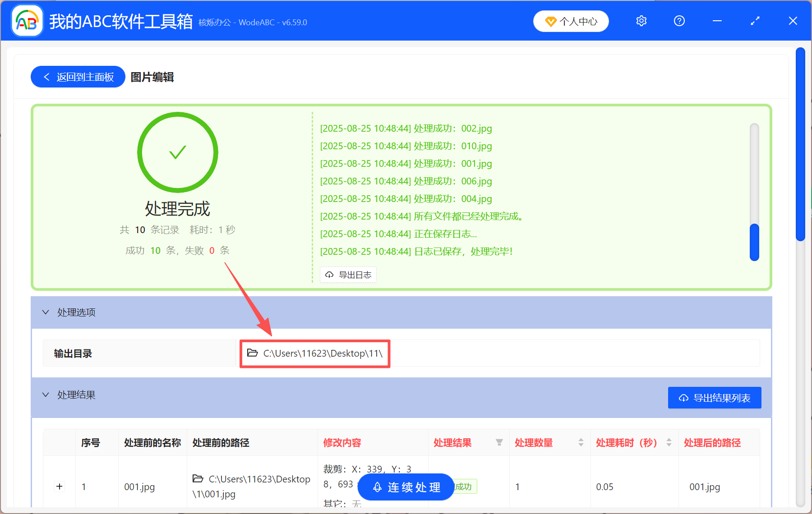Image resolution: width=812 pixels, height=514 pixels.
Task: Click the crown icon in 个人中心
Action: point(551,21)
